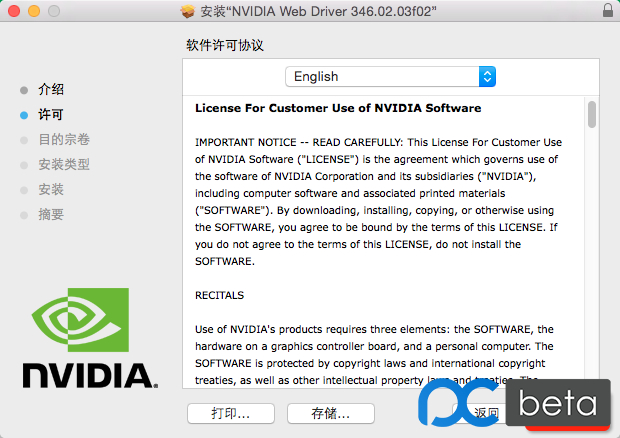
Task: Click the RECITALS heading in the license
Action: (x=219, y=295)
